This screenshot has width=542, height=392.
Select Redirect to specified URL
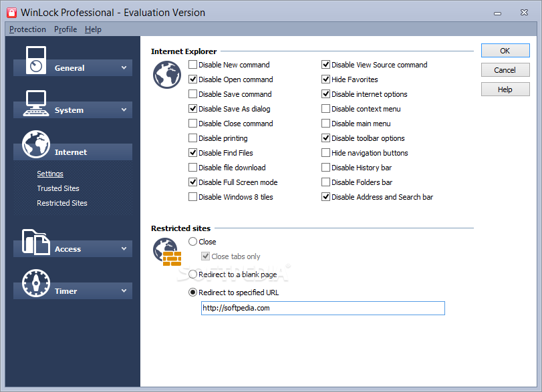click(193, 292)
